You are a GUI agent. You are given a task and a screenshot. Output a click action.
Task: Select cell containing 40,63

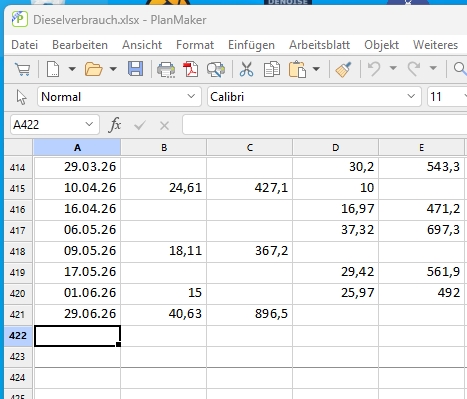click(x=164, y=314)
